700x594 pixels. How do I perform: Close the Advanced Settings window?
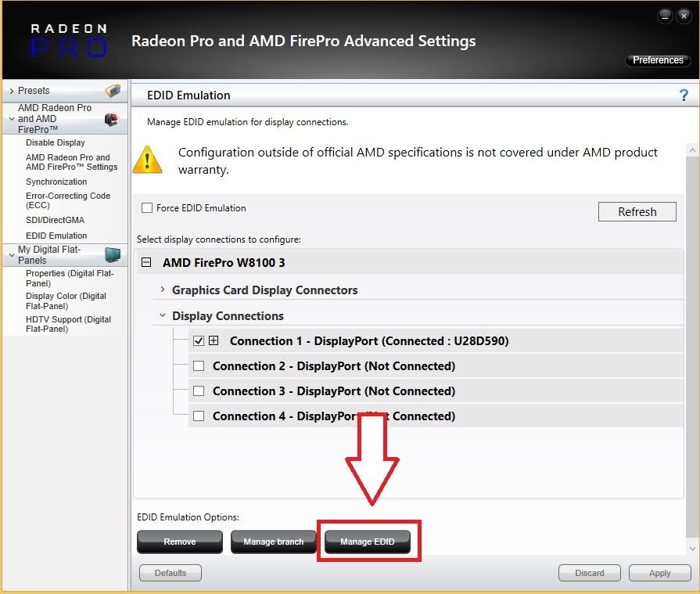tap(684, 16)
